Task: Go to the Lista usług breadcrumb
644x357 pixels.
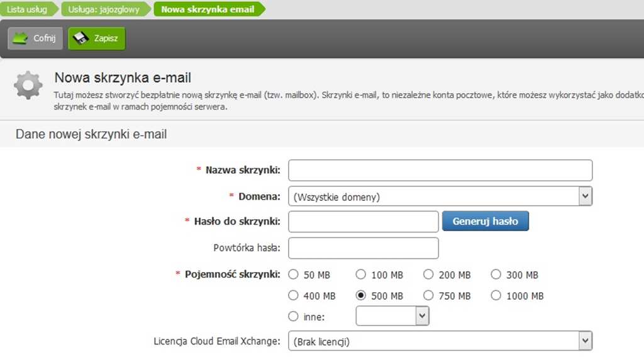Action: 27,9
